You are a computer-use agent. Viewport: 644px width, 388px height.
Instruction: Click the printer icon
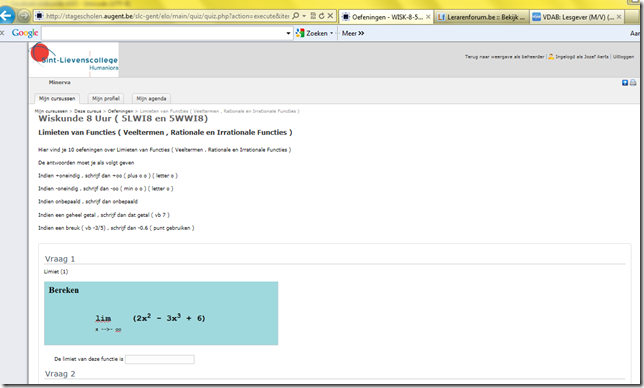[x=633, y=83]
